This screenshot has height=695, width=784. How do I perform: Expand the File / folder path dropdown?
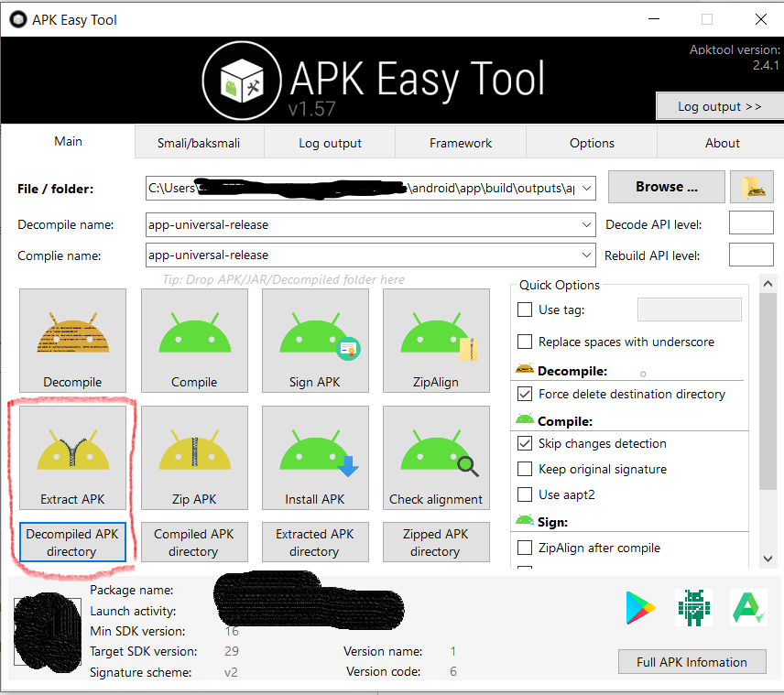point(587,188)
